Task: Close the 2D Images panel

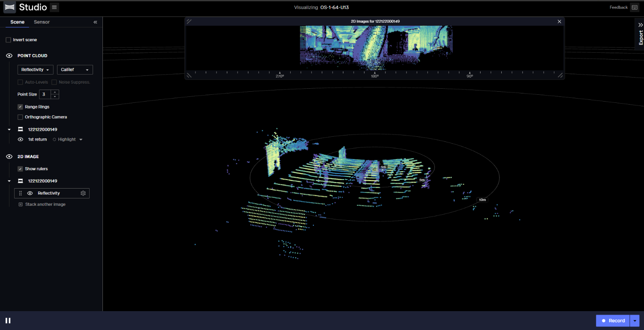Action: point(559,21)
